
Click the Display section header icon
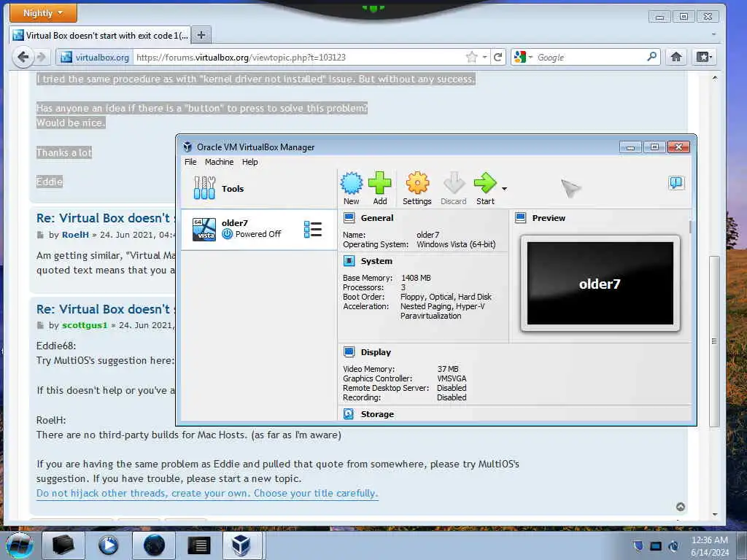point(349,352)
